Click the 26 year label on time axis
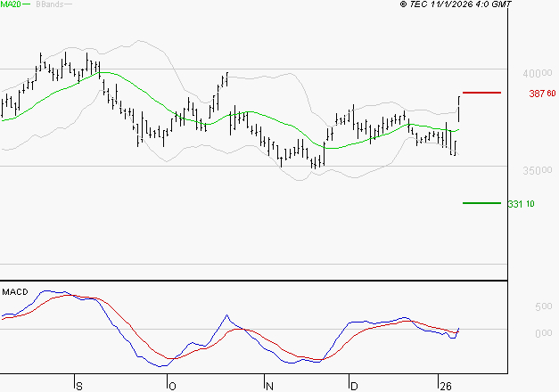The height and width of the screenshot is (392, 559). pos(446,387)
